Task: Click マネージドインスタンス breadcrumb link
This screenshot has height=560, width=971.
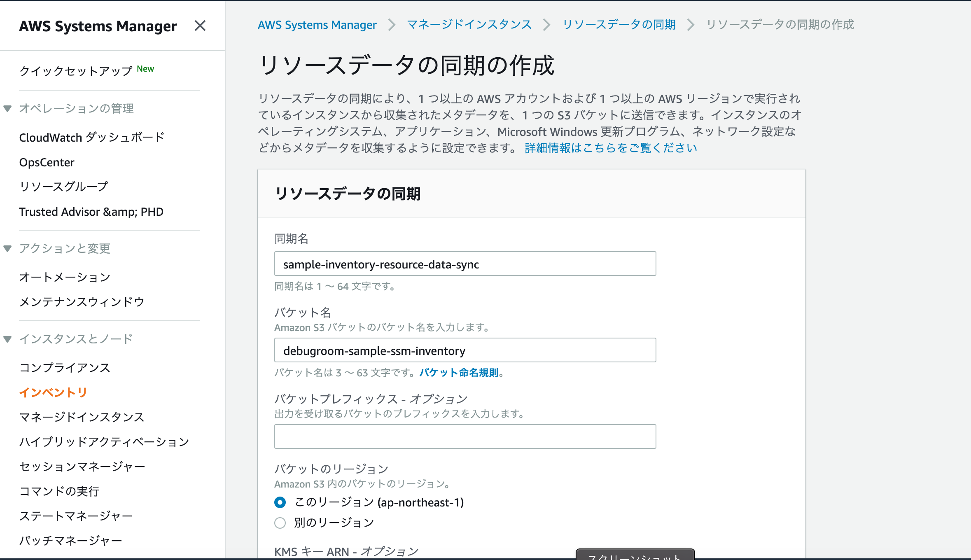Action: click(469, 25)
